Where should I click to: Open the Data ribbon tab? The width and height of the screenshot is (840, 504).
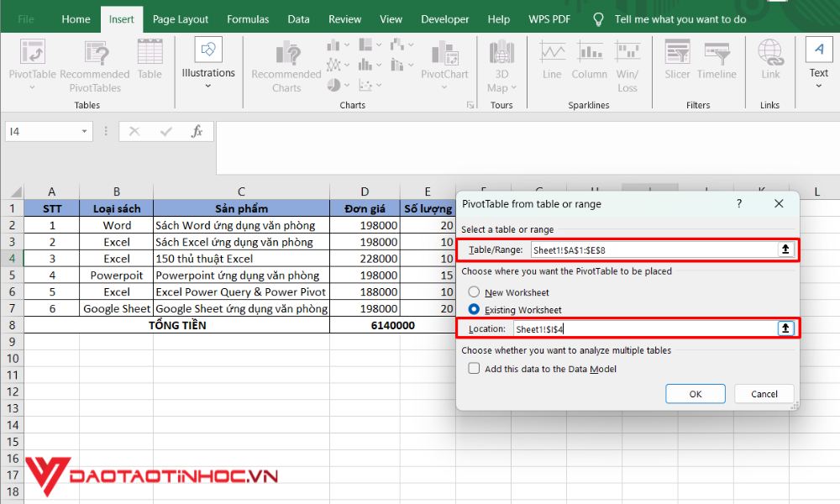click(298, 18)
